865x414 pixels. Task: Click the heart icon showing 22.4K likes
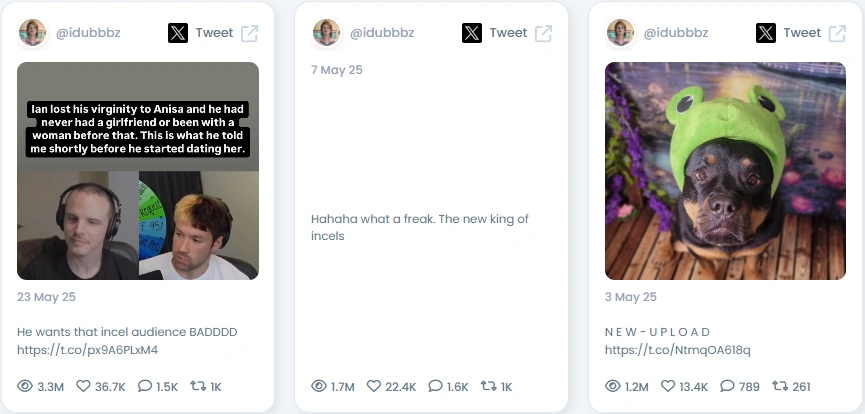click(x=374, y=386)
